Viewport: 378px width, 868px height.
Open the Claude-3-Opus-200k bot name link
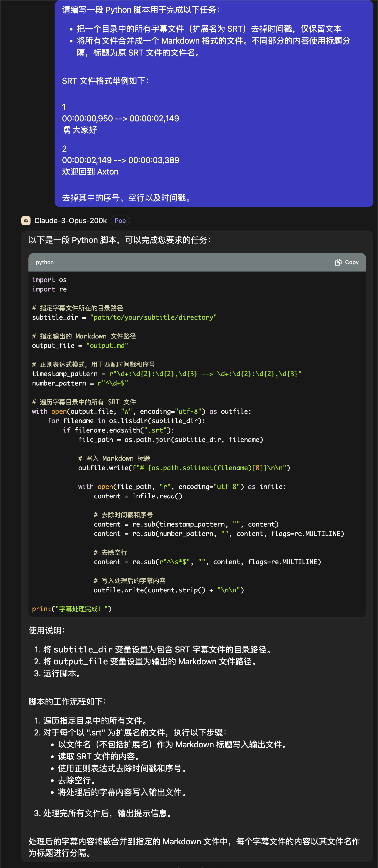click(x=70, y=220)
